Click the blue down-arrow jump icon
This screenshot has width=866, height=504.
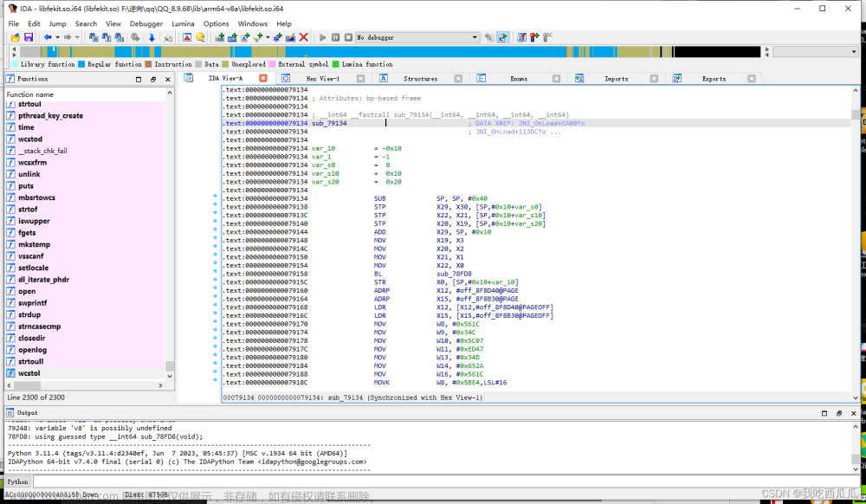tap(152, 37)
